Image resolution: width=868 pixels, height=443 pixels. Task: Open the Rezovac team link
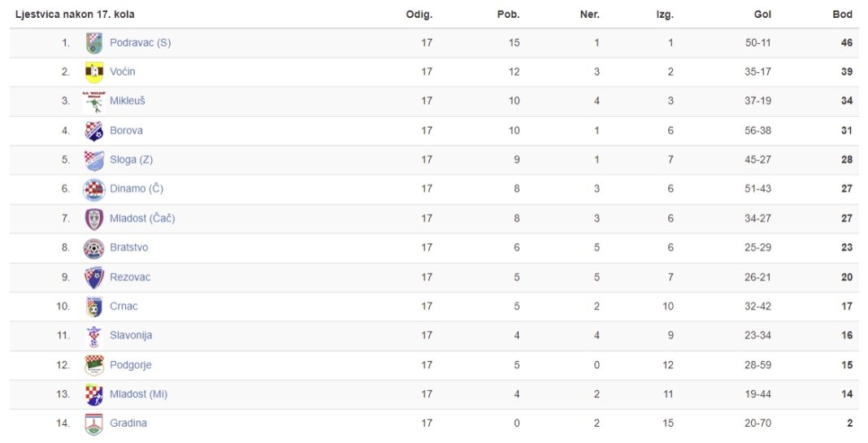coord(130,277)
